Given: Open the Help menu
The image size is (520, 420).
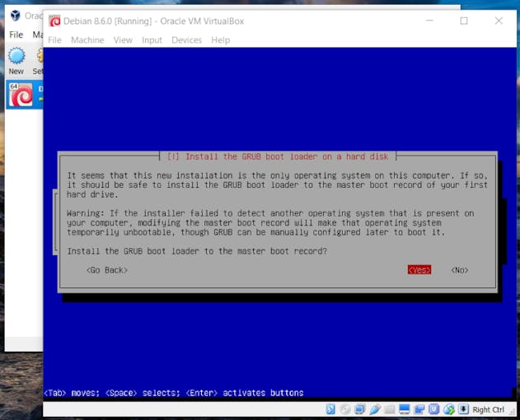Looking at the screenshot, I should (221, 40).
